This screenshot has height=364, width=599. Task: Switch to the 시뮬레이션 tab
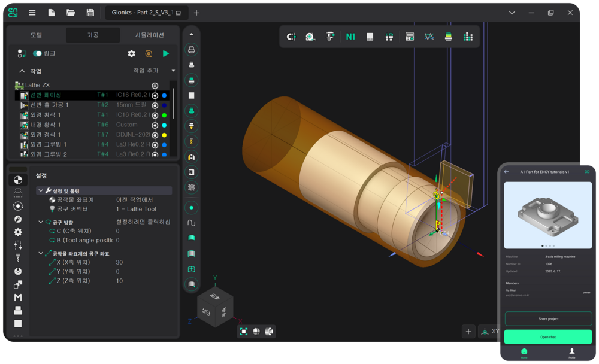(149, 35)
